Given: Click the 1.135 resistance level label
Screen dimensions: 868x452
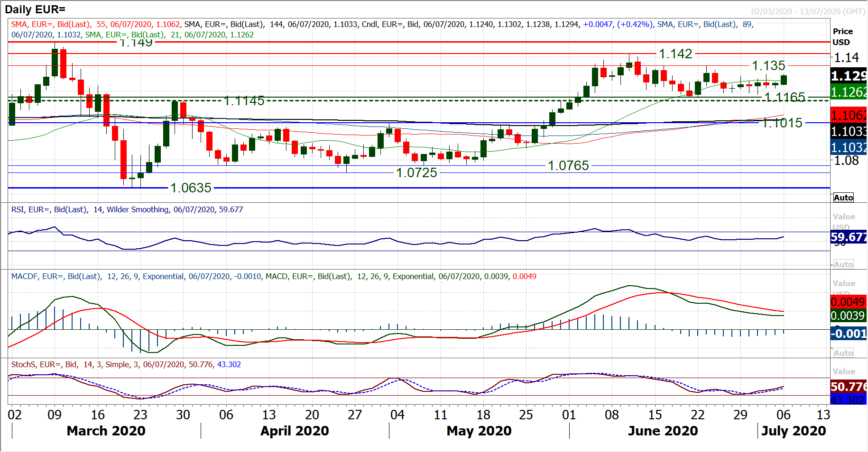Looking at the screenshot, I should coord(768,66).
